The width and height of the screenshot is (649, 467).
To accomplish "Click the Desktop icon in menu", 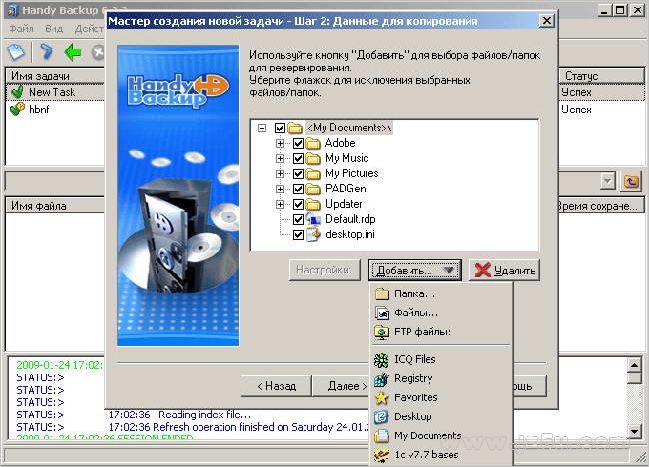I will coord(381,417).
